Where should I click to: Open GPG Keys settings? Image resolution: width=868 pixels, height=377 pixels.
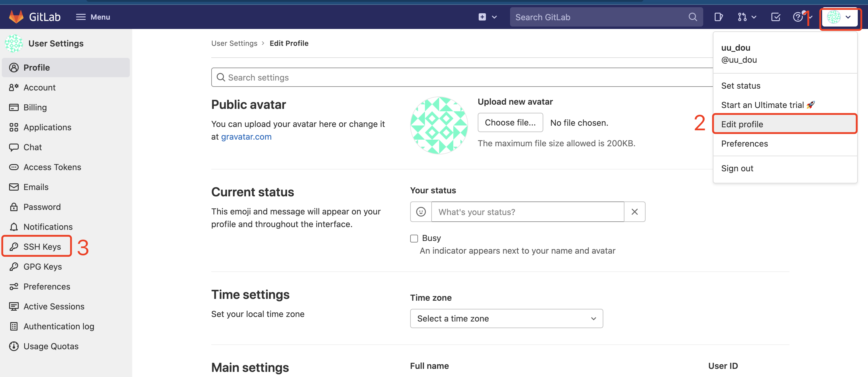coord(66,267)
